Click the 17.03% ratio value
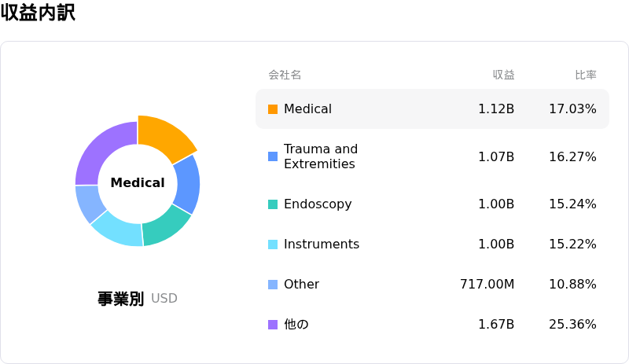The image size is (629, 364). [x=572, y=108]
